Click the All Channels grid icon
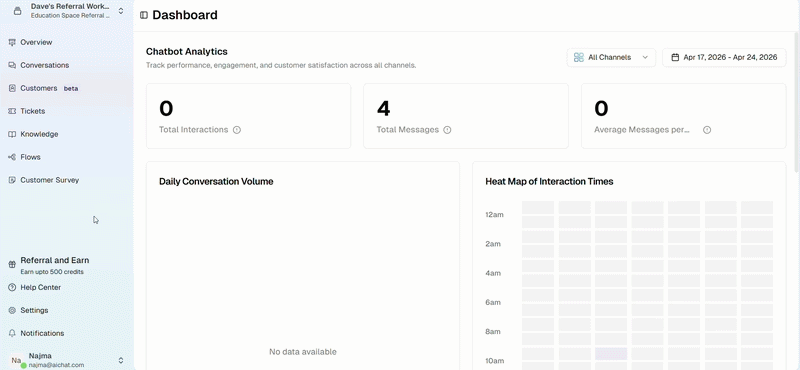The image size is (800, 370). tap(579, 58)
